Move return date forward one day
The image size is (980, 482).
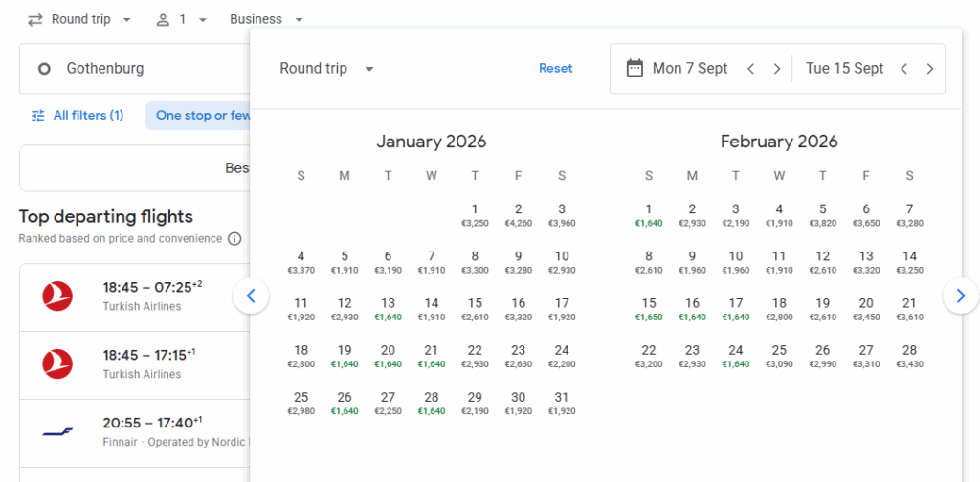(930, 69)
